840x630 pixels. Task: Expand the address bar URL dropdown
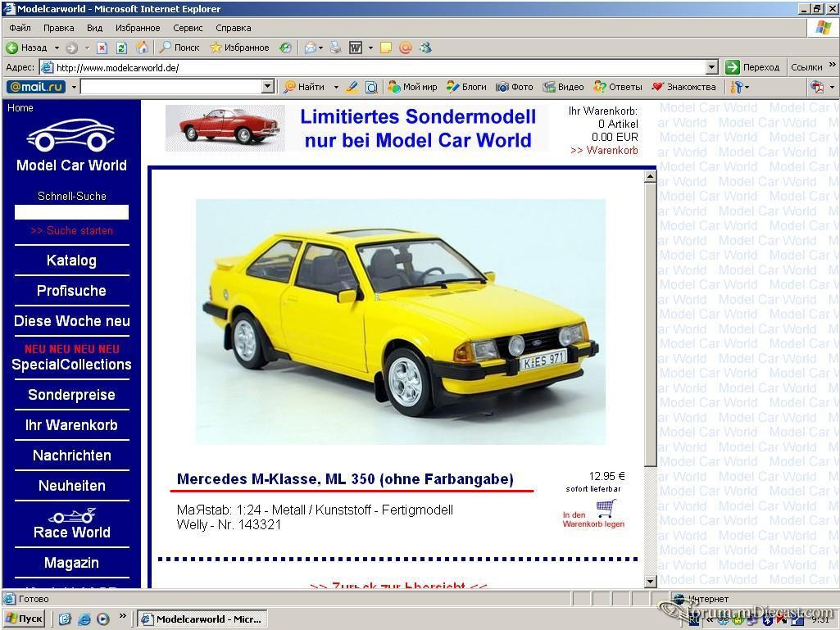pos(712,67)
